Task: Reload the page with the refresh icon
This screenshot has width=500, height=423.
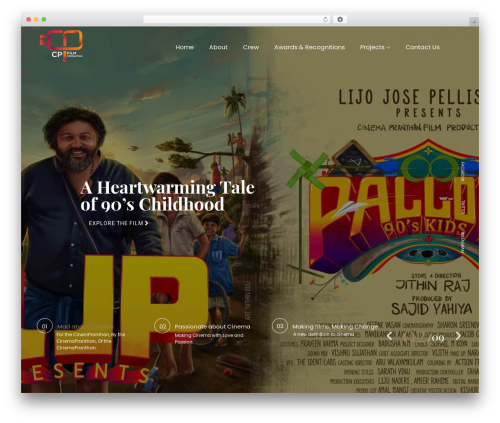Action: [x=325, y=20]
